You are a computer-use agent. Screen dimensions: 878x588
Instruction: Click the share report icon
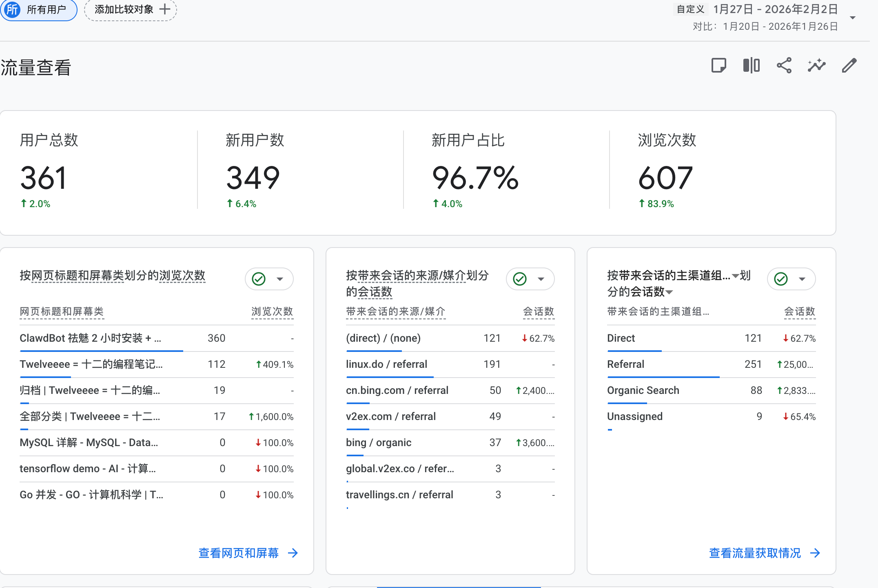[x=784, y=65]
